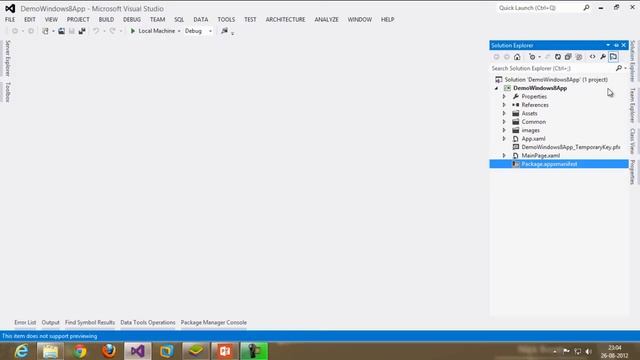Viewport: 640px width, 360px height.
Task: Click Forward in the Solution Explorer toolbar
Action: pos(507,57)
